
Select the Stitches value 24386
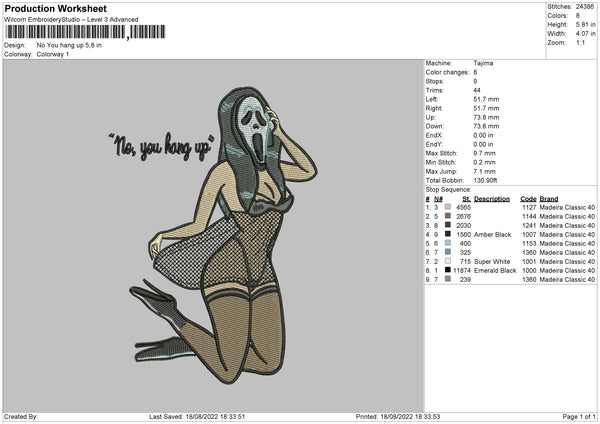coord(585,7)
